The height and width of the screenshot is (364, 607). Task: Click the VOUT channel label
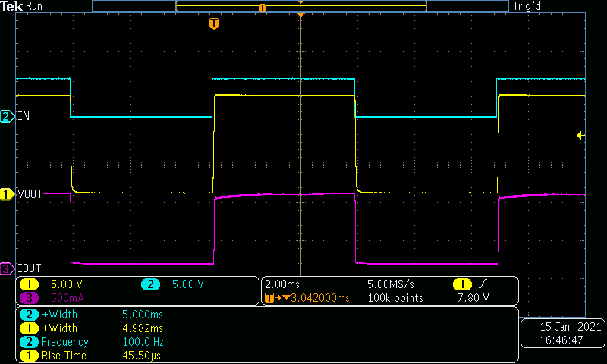click(30, 194)
